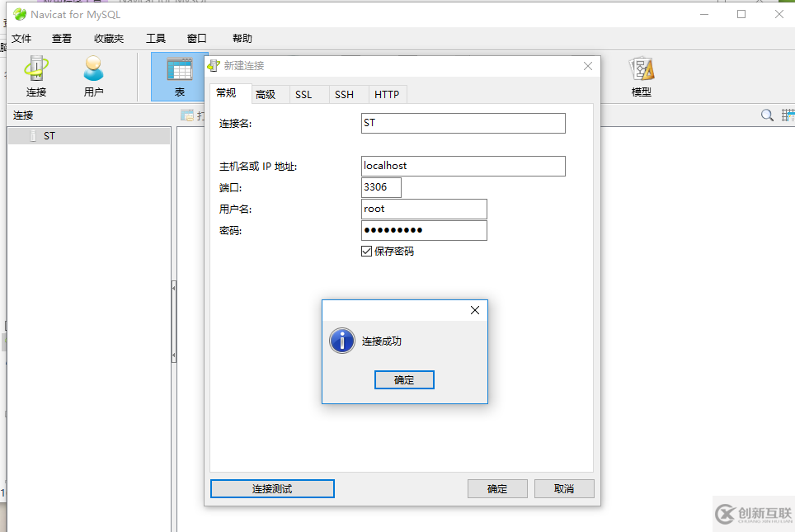Uncheck save password option

(366, 251)
